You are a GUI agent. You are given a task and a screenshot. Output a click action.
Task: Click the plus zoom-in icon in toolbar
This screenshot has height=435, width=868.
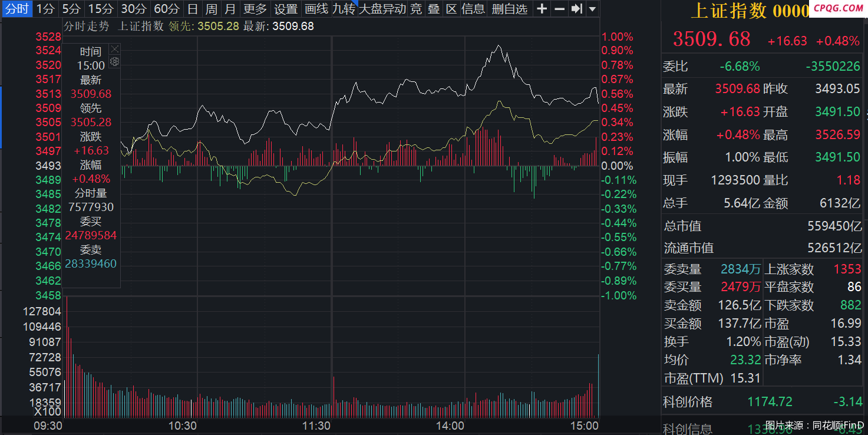542,9
